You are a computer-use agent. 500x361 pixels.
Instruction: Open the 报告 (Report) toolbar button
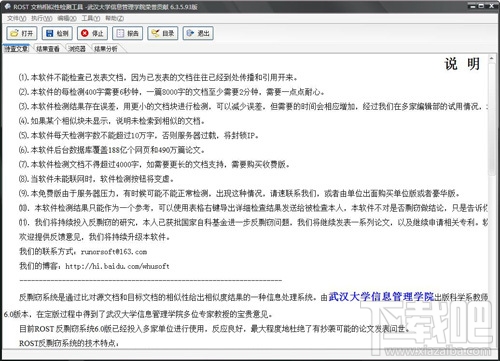click(x=128, y=33)
